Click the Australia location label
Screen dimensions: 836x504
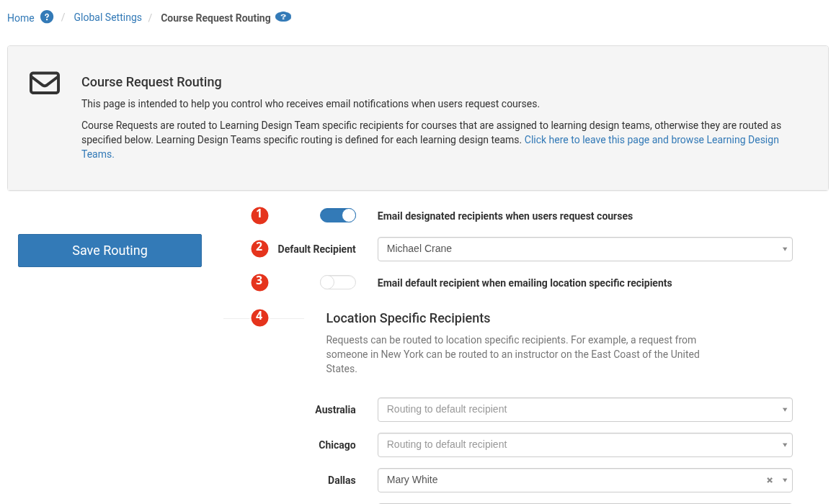335,410
